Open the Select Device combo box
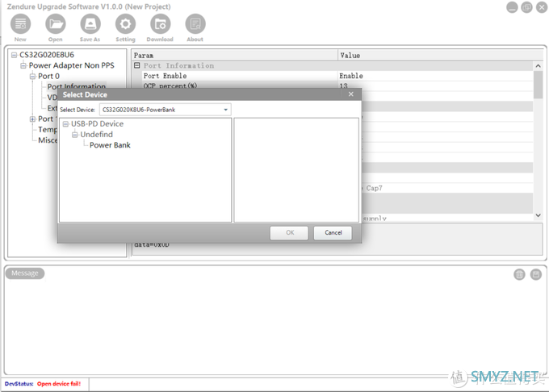Viewport: 549px width, 392px height. (165, 110)
